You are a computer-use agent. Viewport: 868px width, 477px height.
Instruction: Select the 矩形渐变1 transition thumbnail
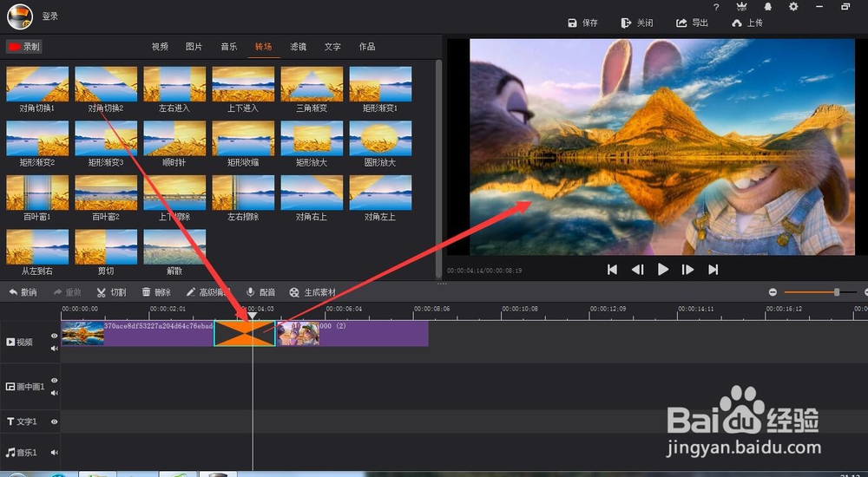[380, 84]
